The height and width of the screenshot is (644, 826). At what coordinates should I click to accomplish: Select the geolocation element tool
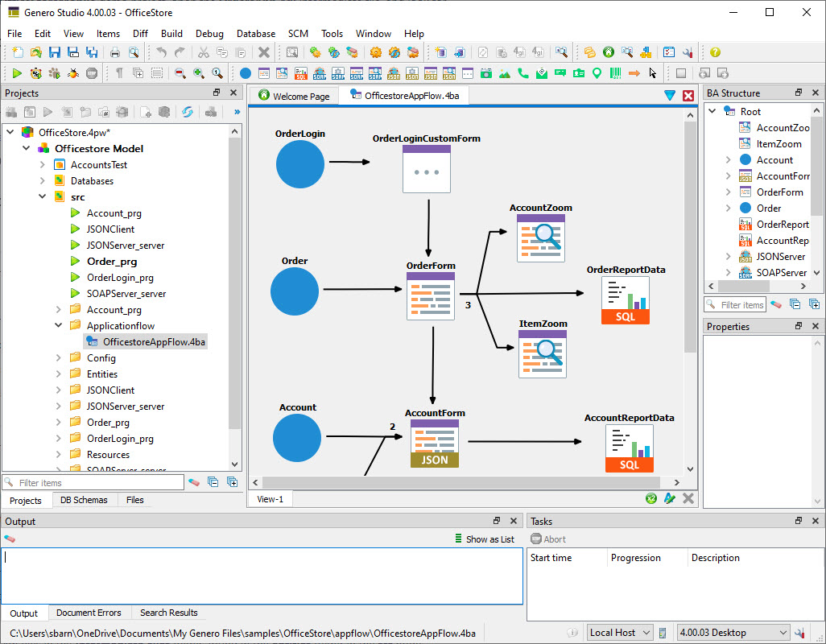click(x=597, y=74)
